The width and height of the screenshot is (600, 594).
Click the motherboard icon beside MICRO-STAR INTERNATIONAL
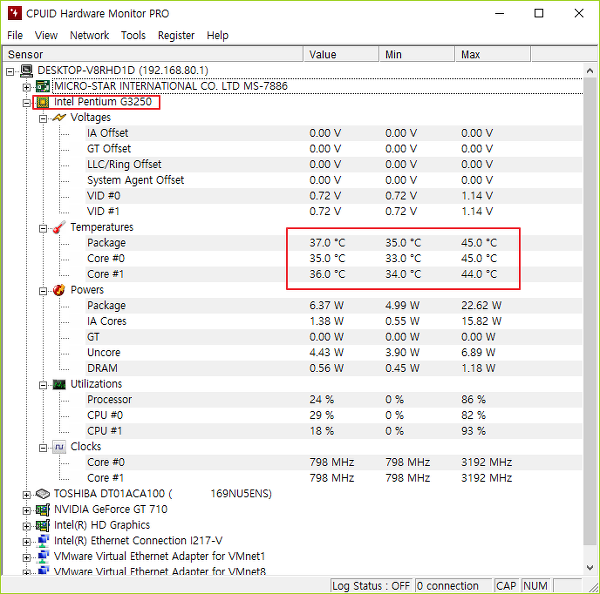[42, 86]
